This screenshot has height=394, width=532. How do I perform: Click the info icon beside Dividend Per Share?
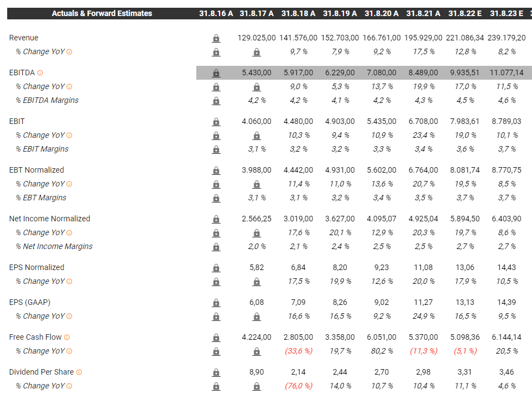[x=79, y=372]
